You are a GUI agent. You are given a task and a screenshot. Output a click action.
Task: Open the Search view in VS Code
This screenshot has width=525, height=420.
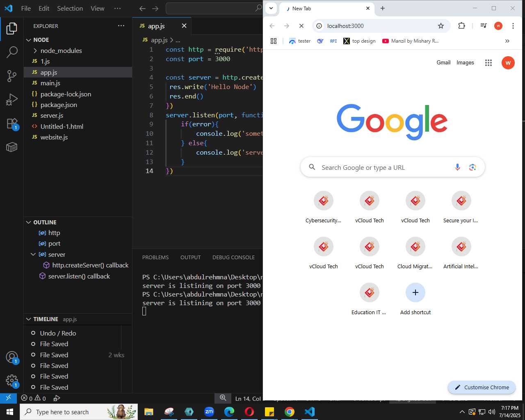pyautogui.click(x=12, y=52)
